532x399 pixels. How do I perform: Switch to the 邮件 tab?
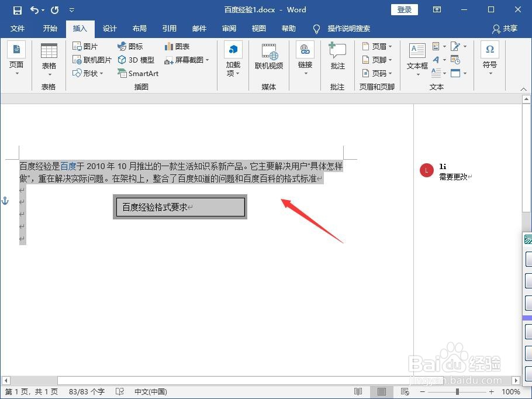tap(199, 29)
